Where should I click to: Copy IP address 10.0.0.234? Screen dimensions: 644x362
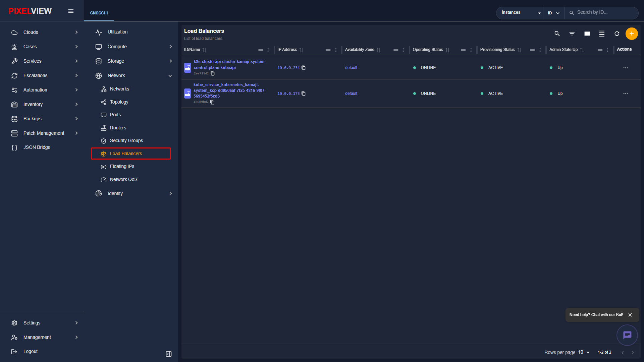(x=304, y=68)
